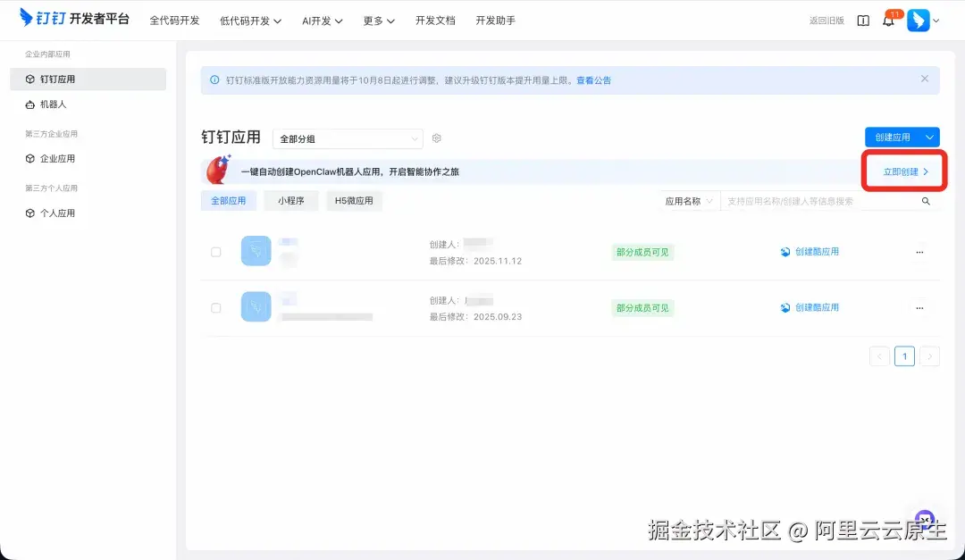965x560 pixels.
Task: Click the search magnifier in the search box
Action: (x=926, y=201)
